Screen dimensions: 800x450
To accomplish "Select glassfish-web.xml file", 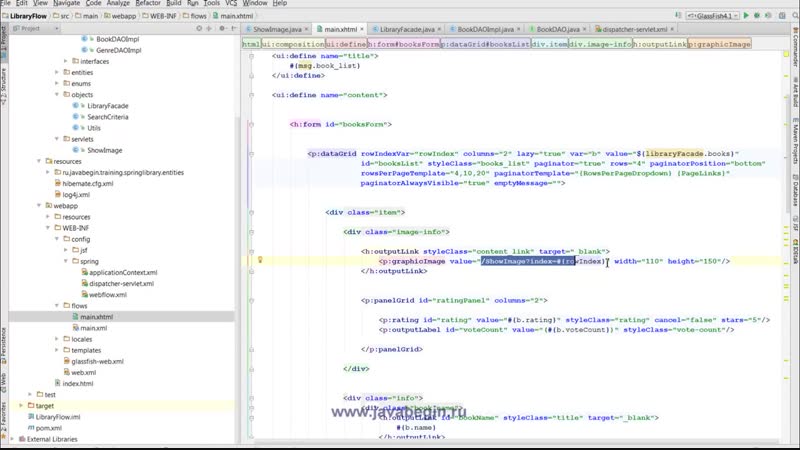I will 97,361.
